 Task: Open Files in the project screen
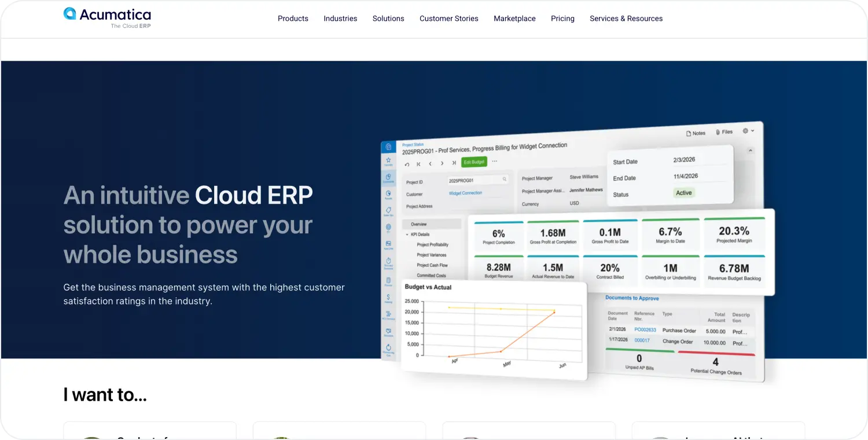point(724,132)
